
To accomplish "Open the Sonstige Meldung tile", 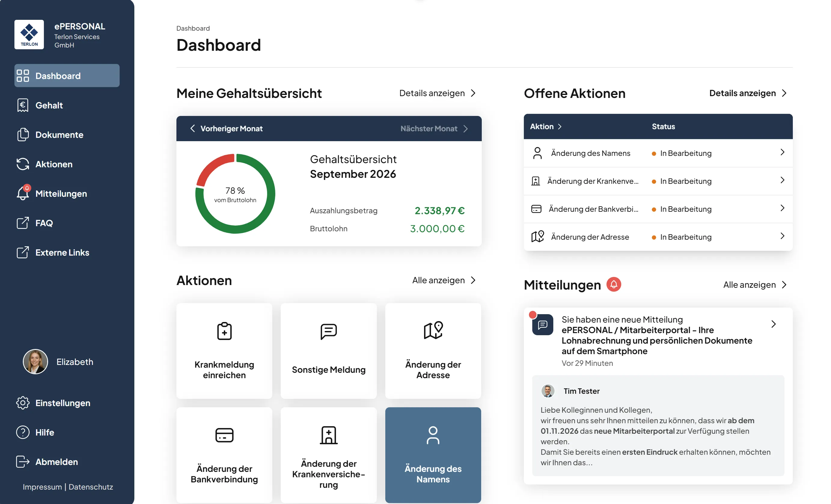I will coord(328,351).
